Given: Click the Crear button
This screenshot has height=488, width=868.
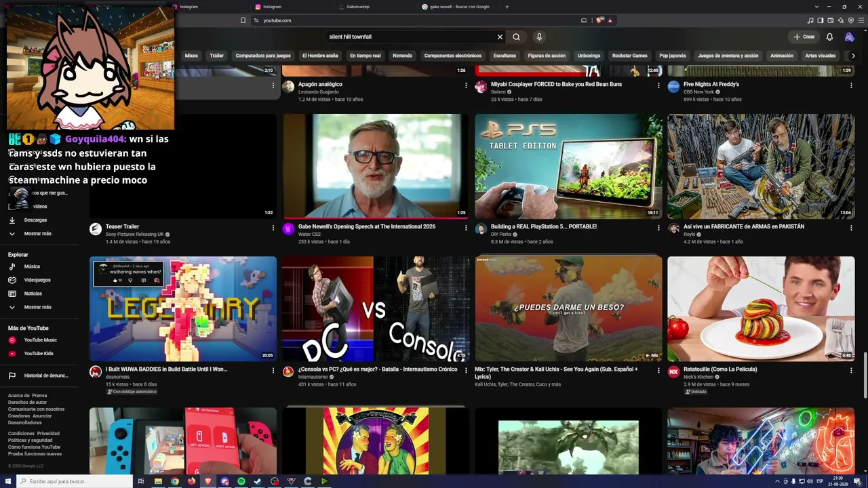Looking at the screenshot, I should [804, 37].
